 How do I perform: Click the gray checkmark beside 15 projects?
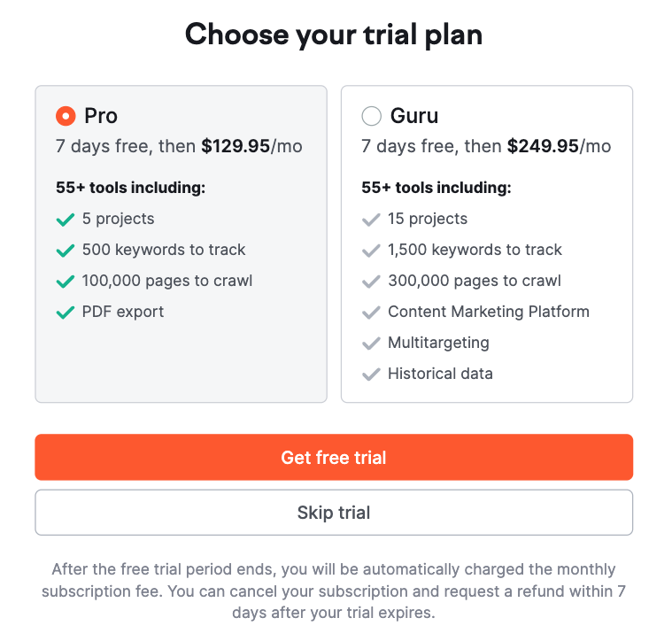click(371, 220)
